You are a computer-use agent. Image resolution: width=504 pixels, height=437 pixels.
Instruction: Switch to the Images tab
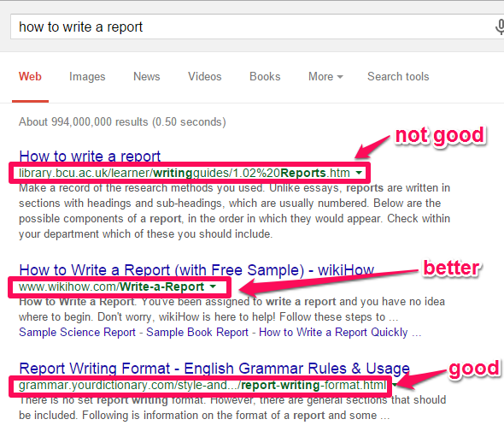(87, 77)
